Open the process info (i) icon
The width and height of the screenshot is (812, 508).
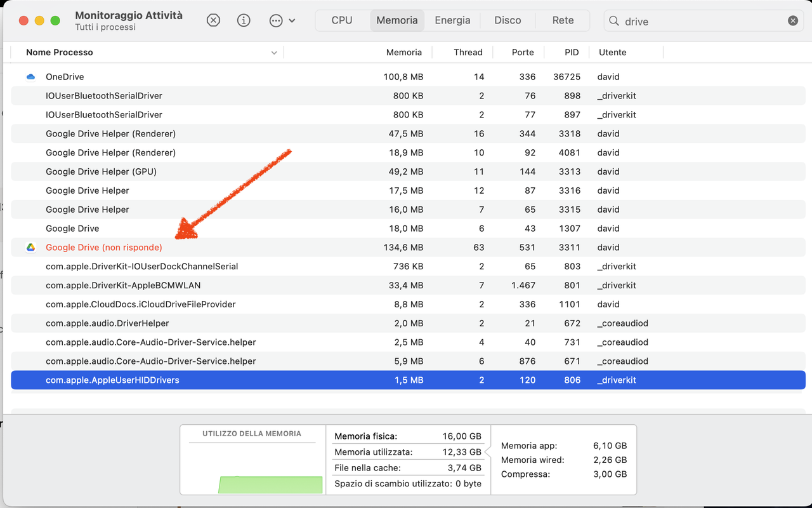click(244, 20)
